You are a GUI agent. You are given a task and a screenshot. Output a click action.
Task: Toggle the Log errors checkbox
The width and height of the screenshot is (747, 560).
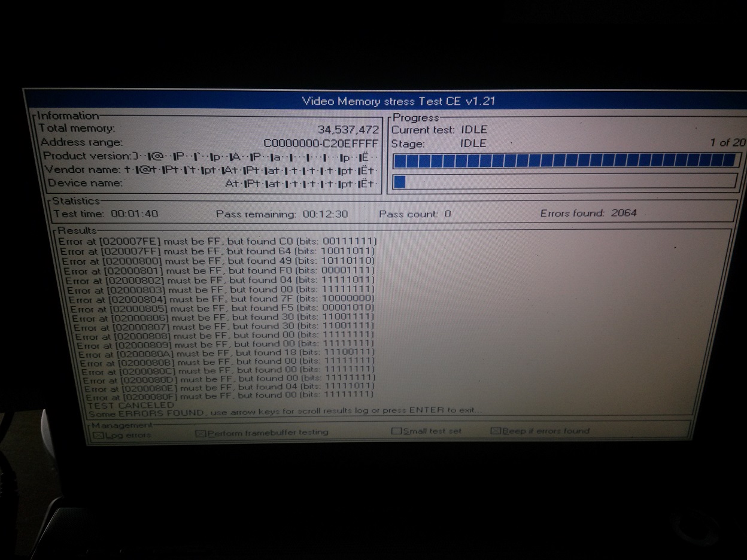coord(98,436)
